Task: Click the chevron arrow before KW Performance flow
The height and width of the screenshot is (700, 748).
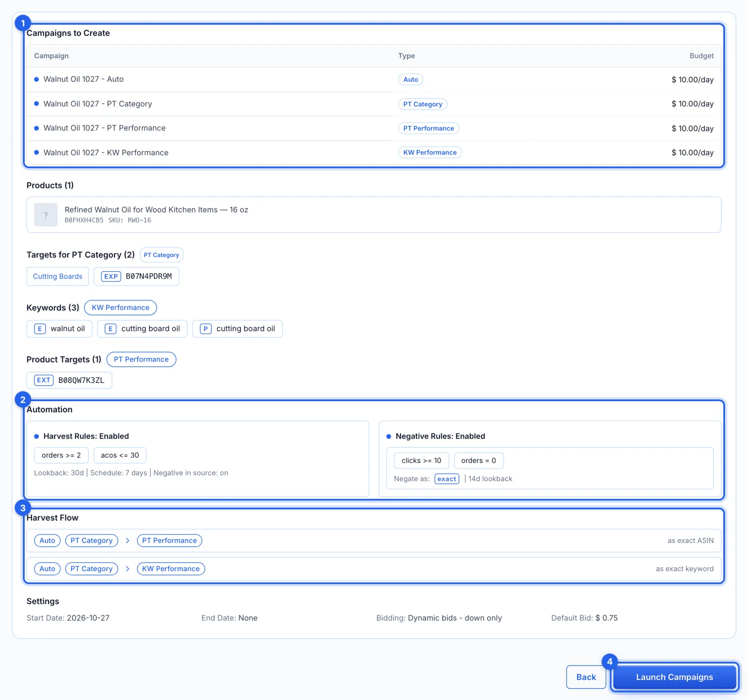Action: point(127,569)
